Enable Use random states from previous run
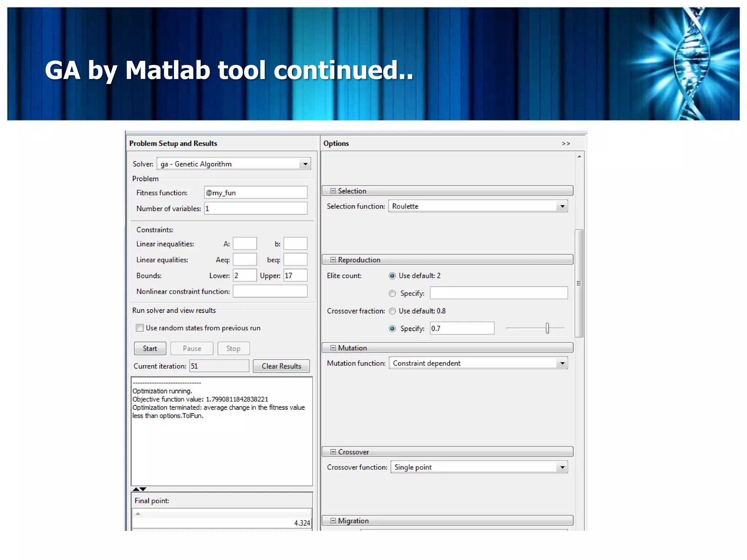Image resolution: width=747 pixels, height=560 pixels. coord(140,328)
